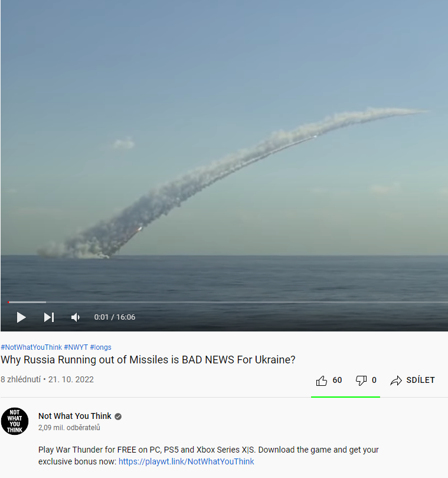
Task: Mute audio using the speaker icon
Action: (76, 317)
